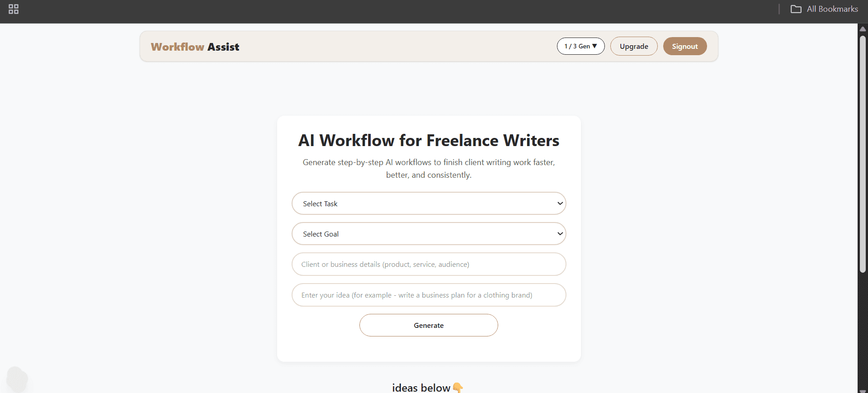Click the apps grid icon in bookmarks bar
The height and width of the screenshot is (393, 868).
pos(14,9)
